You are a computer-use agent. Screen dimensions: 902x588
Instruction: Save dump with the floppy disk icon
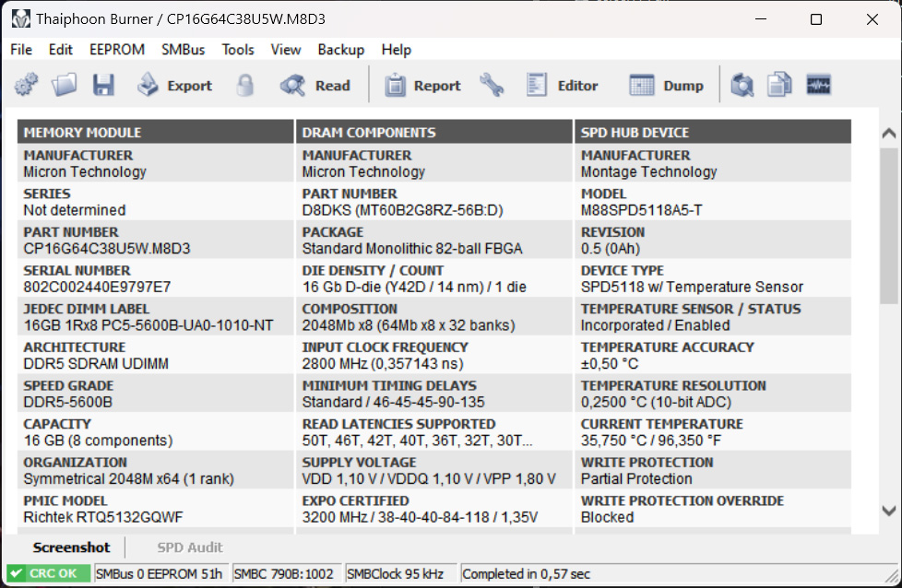103,85
